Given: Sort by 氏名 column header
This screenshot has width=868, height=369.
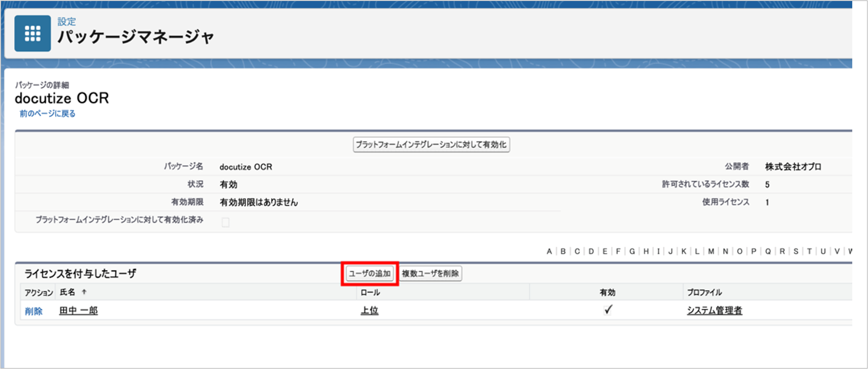Looking at the screenshot, I should click(68, 292).
